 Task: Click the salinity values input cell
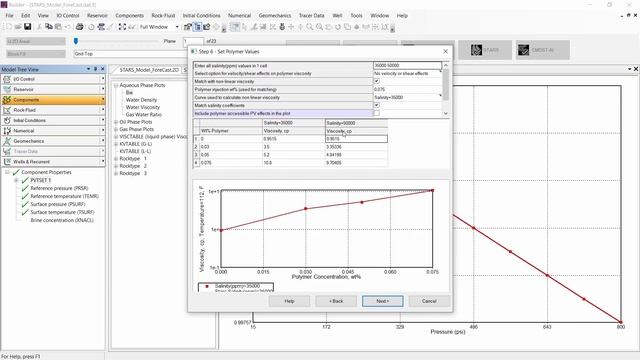407,65
